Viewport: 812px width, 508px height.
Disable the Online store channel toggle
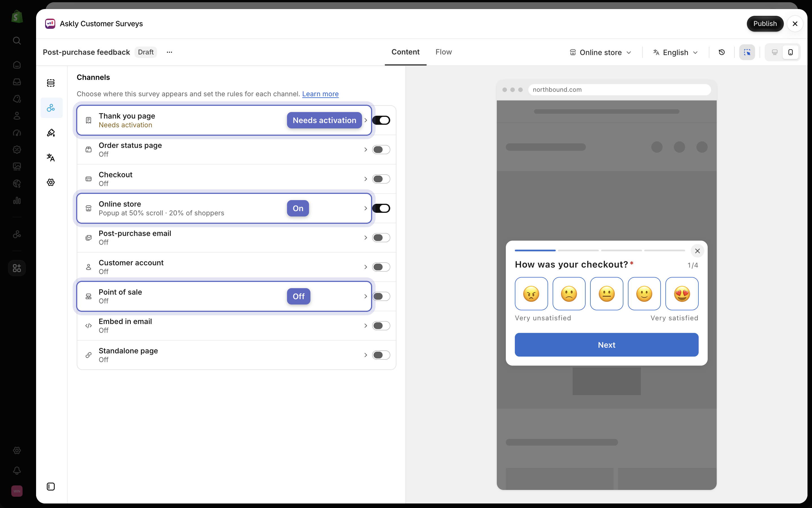coord(381,208)
